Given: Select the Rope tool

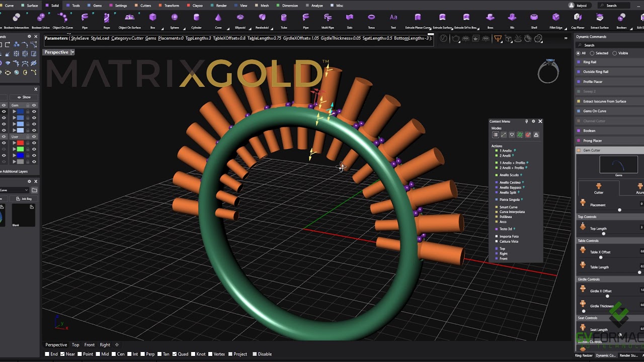Looking at the screenshot, I should [107, 21].
